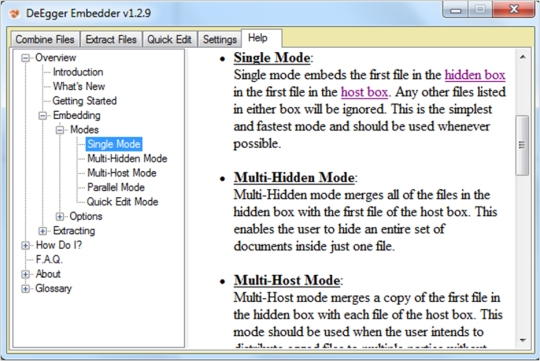
Task: Expand the About tree node
Action: pyautogui.click(x=25, y=275)
